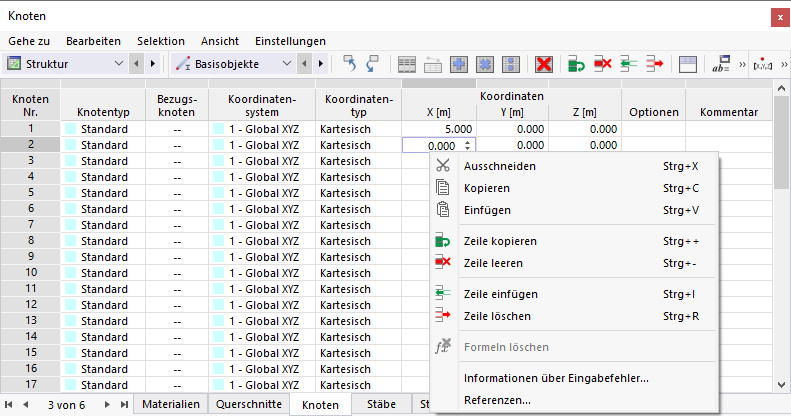Click the blue multiply toolbar icon
791x416 pixels.
(x=485, y=64)
